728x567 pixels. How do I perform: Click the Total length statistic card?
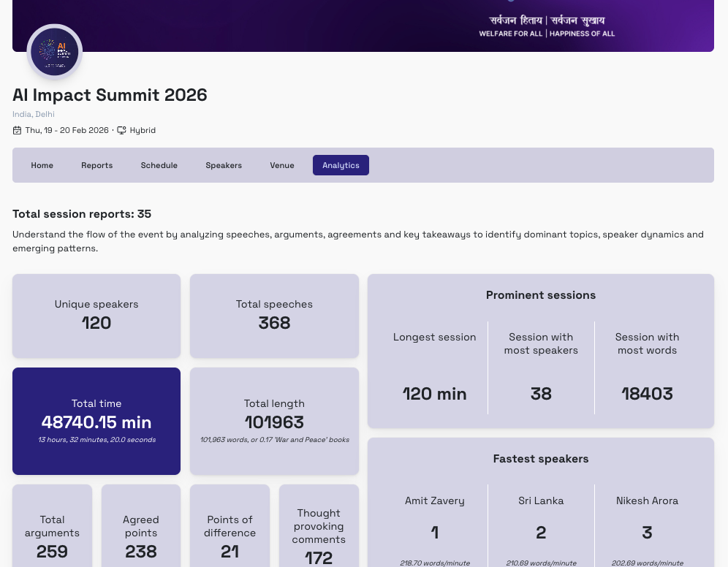[x=274, y=421]
